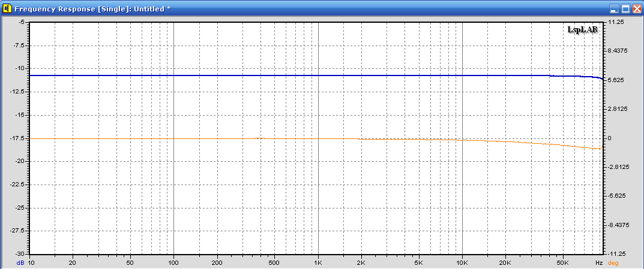Click the '-7.5' dB axis label
This screenshot has height=269, width=644.
[19, 46]
